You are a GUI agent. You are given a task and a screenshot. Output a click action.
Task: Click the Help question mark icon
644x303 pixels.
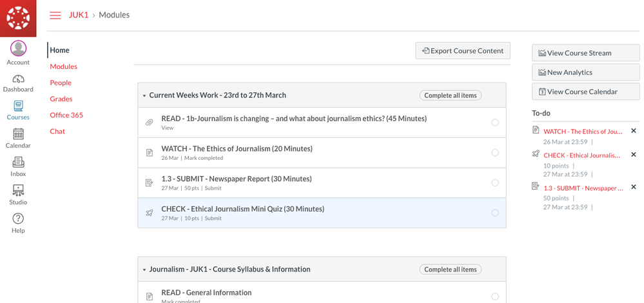point(18,219)
